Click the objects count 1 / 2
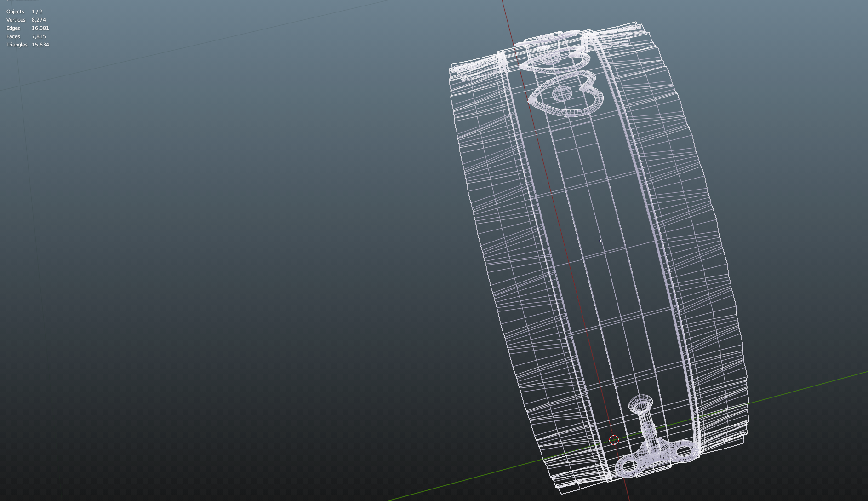The width and height of the screenshot is (868, 501). pyautogui.click(x=37, y=12)
